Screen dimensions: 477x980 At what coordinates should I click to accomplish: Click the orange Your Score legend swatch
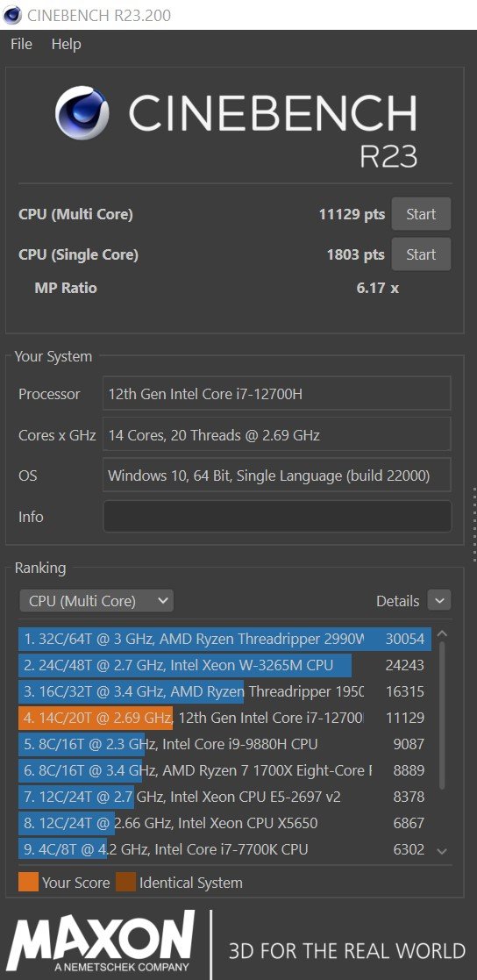(x=28, y=882)
